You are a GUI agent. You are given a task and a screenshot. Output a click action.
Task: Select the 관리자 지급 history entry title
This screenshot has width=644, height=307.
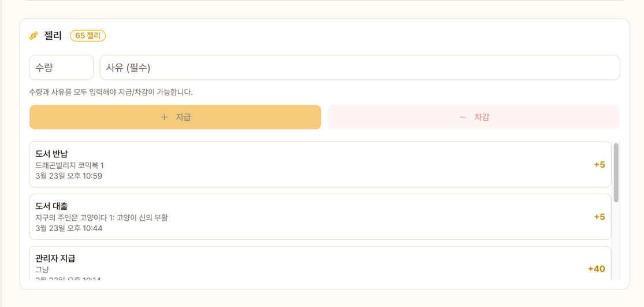click(55, 258)
